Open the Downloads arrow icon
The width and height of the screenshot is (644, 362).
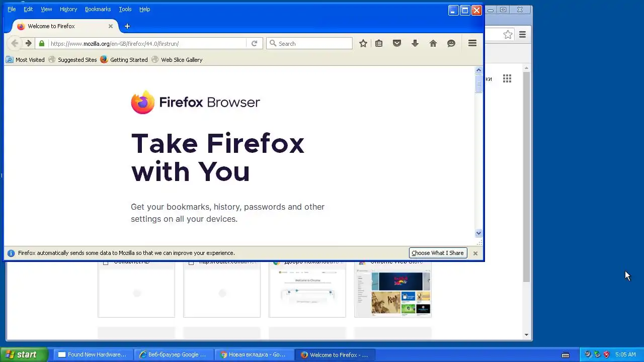click(415, 44)
